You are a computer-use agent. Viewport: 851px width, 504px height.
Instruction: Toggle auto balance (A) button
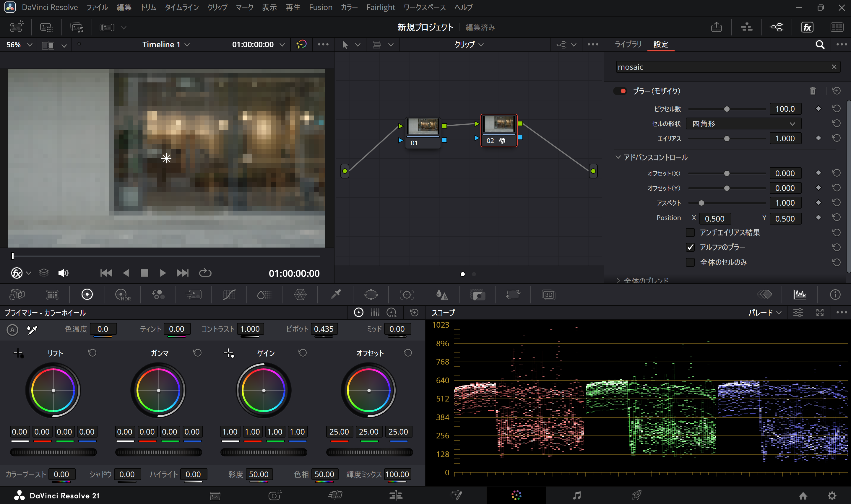[x=12, y=330]
